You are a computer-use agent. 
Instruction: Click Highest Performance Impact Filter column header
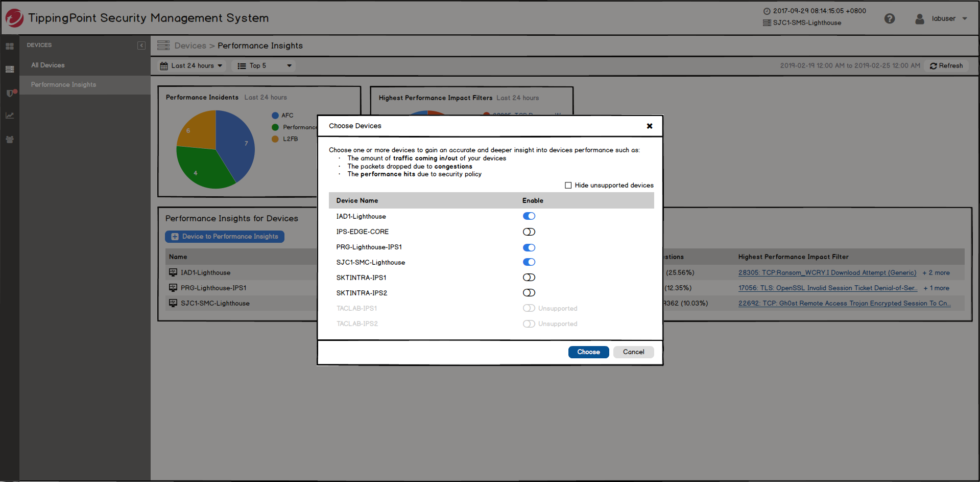[793, 257]
